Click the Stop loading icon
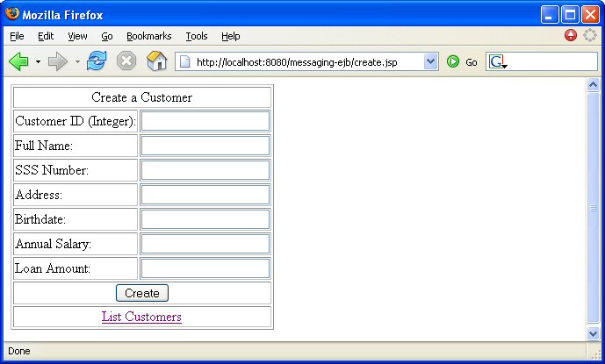Viewport: 605px width, 364px height. [x=126, y=61]
